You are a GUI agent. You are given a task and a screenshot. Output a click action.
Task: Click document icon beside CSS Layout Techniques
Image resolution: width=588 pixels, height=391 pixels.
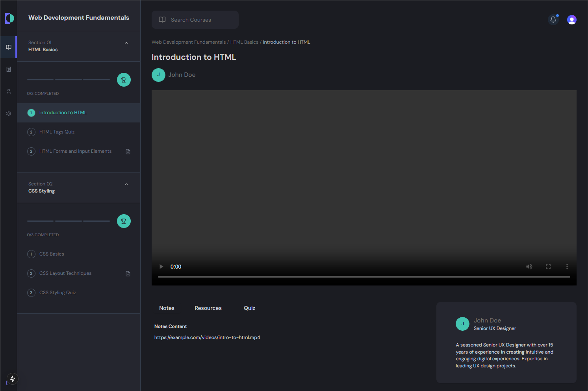click(128, 274)
